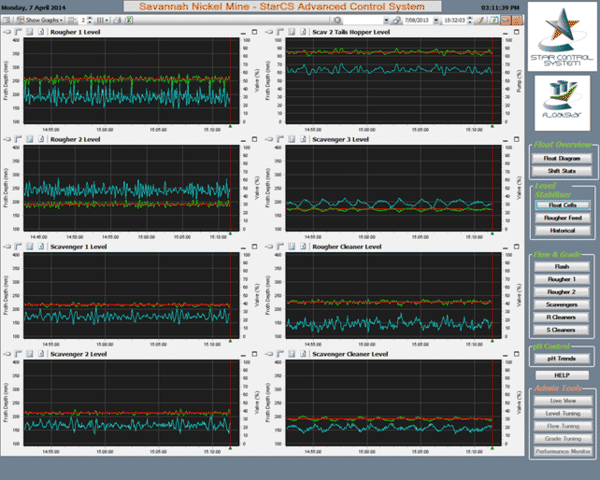
Task: Click the 15:32:03 time field
Action: pyautogui.click(x=455, y=20)
